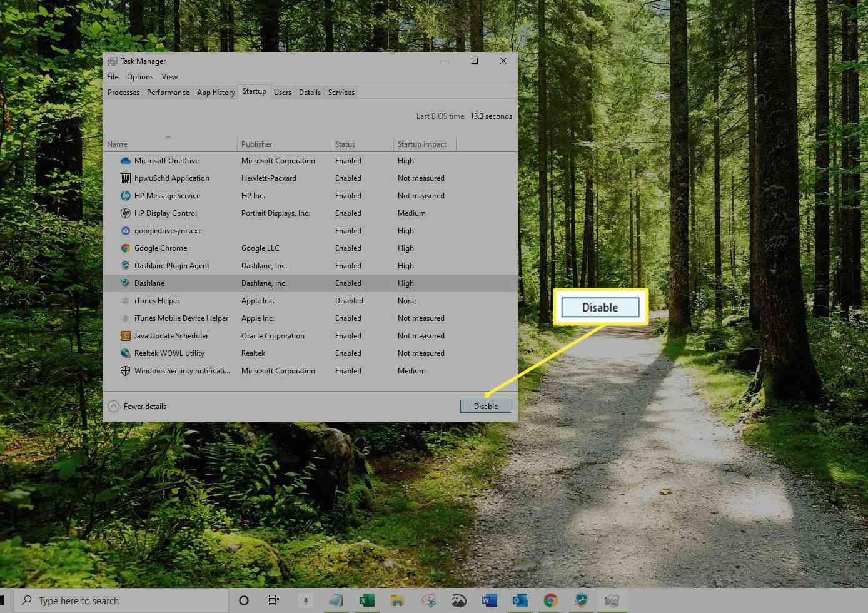
Task: Open Outlook from the taskbar
Action: click(520, 600)
